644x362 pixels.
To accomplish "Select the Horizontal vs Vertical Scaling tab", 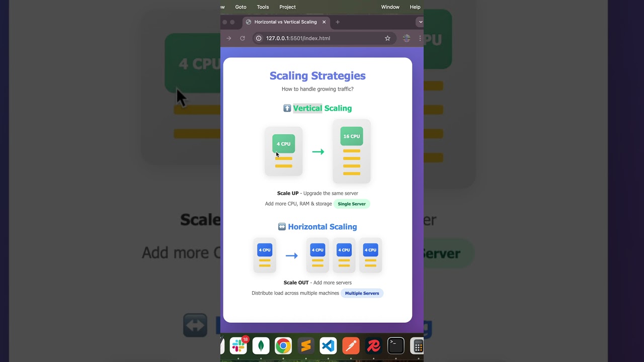I will click(x=286, y=22).
